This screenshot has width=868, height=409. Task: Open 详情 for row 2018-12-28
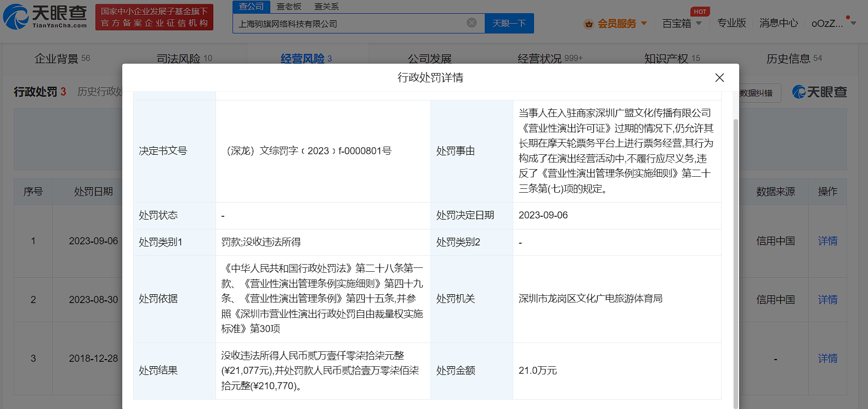(x=827, y=358)
